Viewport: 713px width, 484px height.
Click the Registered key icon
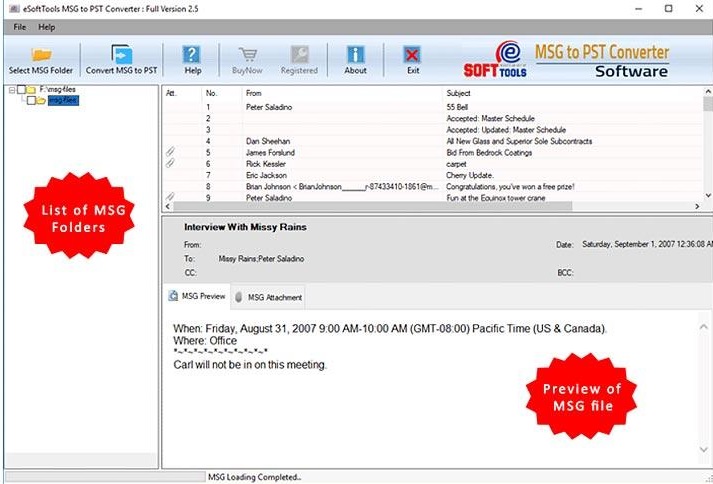299,55
